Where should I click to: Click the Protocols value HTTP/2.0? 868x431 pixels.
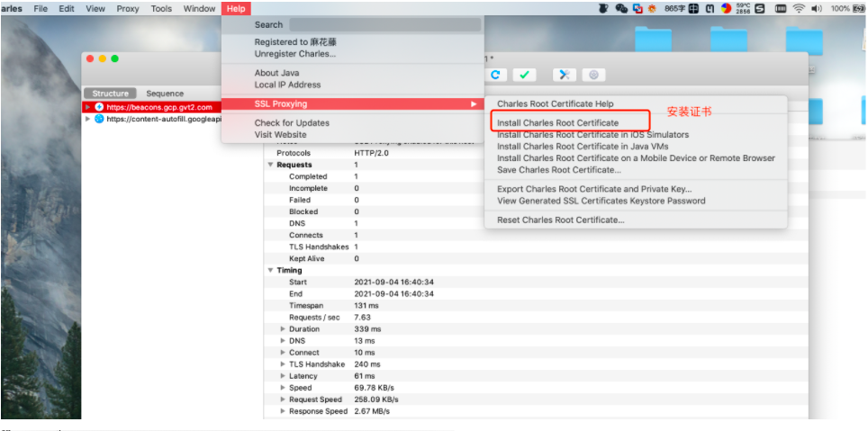coord(372,153)
